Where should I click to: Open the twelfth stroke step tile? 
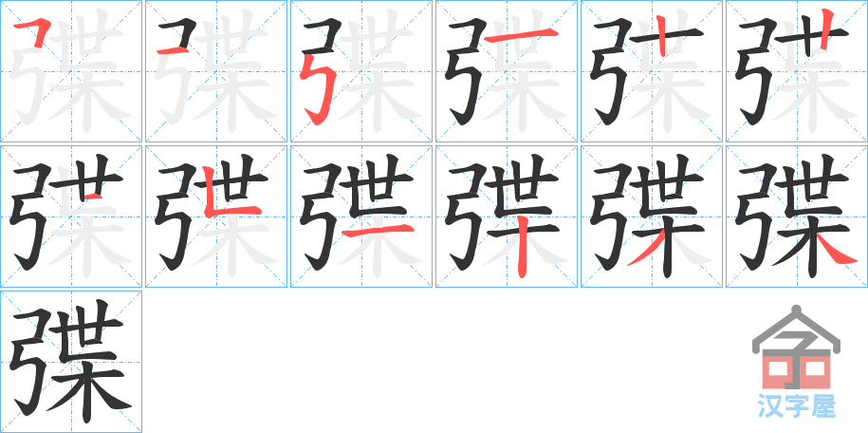coord(797,216)
